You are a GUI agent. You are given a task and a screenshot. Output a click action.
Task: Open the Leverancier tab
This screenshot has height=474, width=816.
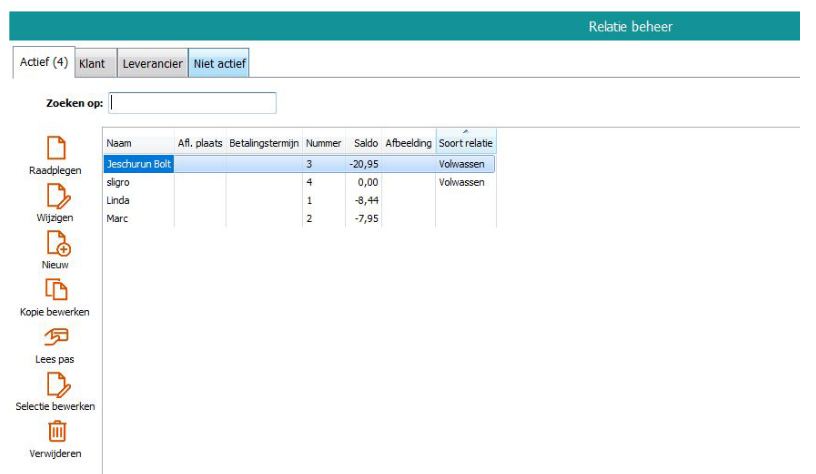(x=152, y=63)
